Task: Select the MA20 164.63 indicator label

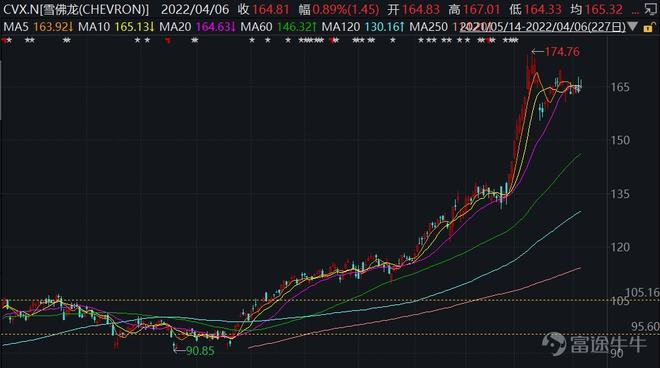Action: tap(197, 27)
